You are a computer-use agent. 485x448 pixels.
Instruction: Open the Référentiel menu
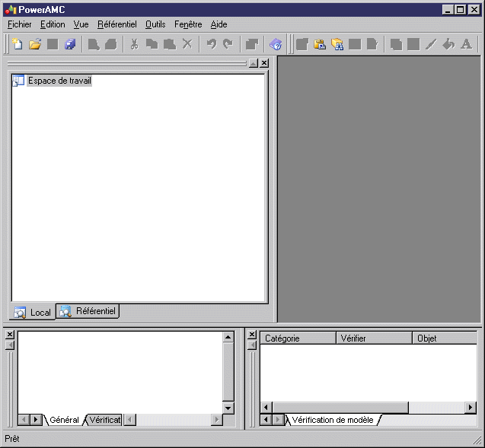[116, 24]
